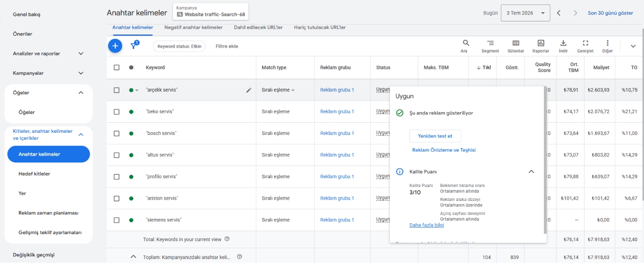
Task: Collapse the Kalite Puanı section chevron
Action: pyautogui.click(x=531, y=172)
